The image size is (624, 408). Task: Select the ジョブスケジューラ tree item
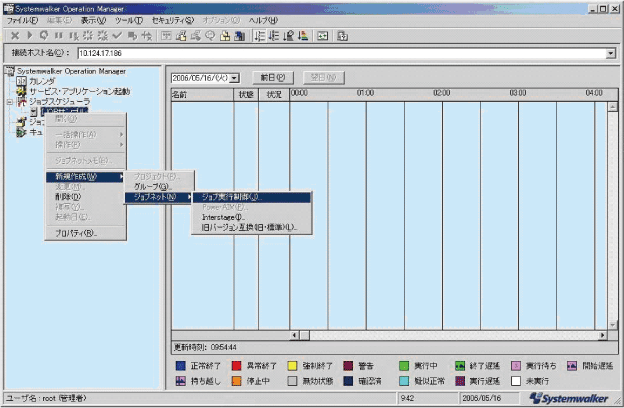pos(60,102)
